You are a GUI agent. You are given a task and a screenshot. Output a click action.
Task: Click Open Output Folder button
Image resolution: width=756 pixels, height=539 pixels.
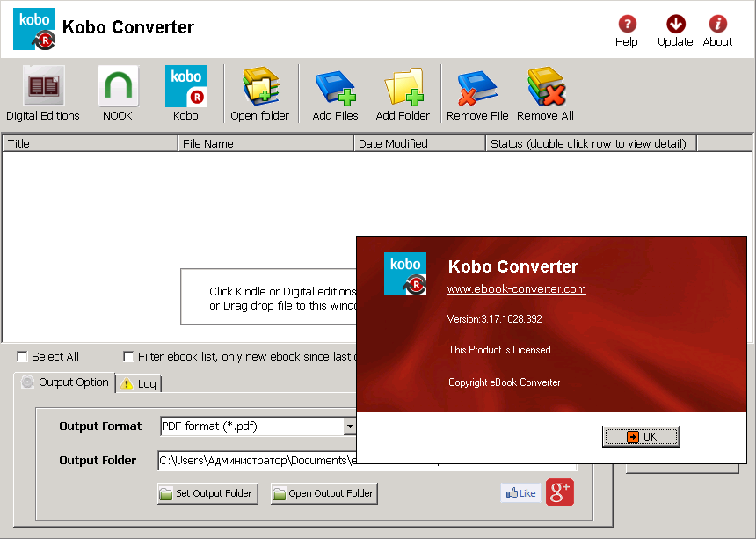[324, 493]
